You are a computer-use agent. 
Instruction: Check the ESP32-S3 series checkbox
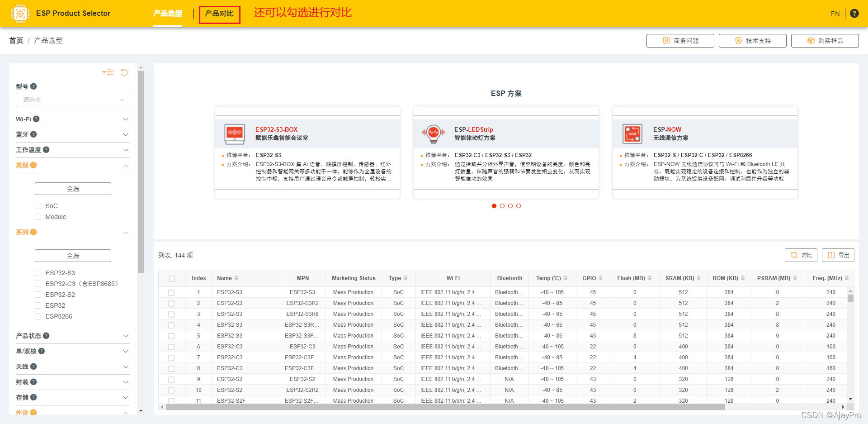click(38, 273)
